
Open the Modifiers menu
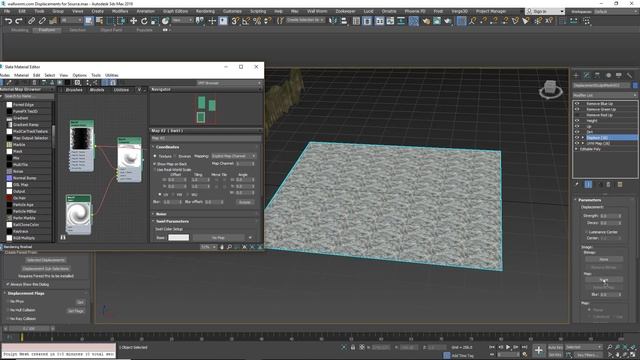point(120,11)
